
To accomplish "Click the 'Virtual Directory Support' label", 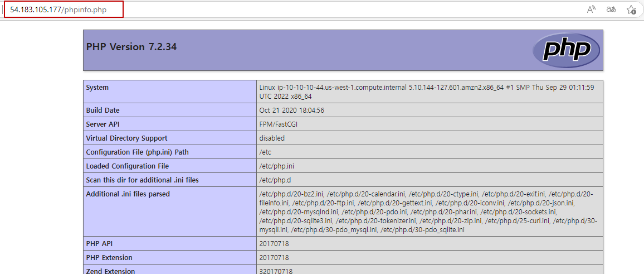I will point(126,138).
